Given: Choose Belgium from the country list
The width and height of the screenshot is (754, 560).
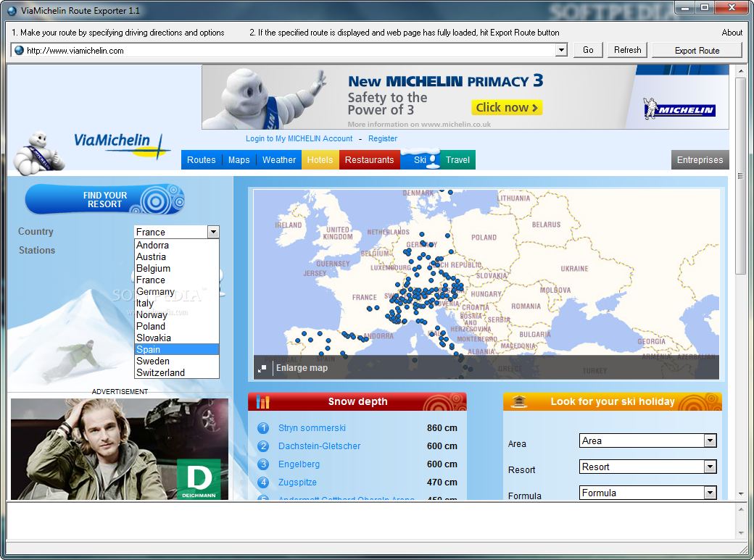Looking at the screenshot, I should coord(176,268).
